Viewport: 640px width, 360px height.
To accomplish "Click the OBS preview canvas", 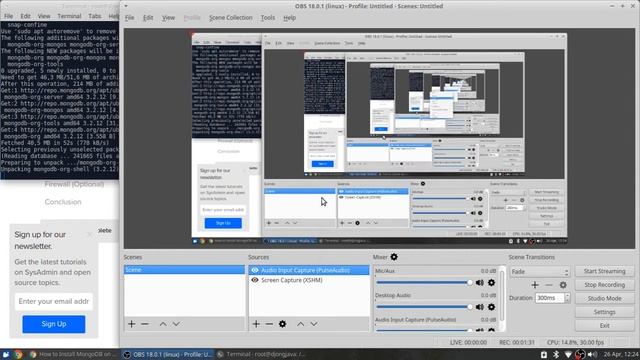I will [380, 139].
